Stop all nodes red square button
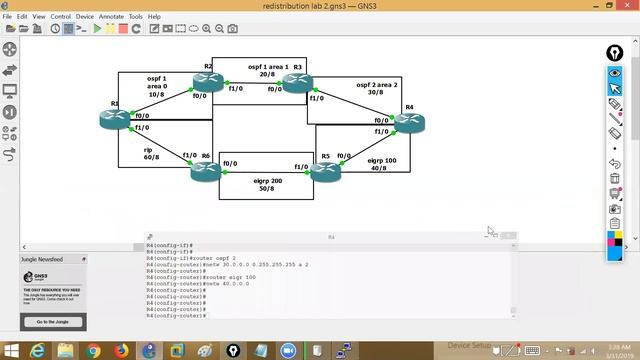The width and height of the screenshot is (640, 360). point(123,29)
